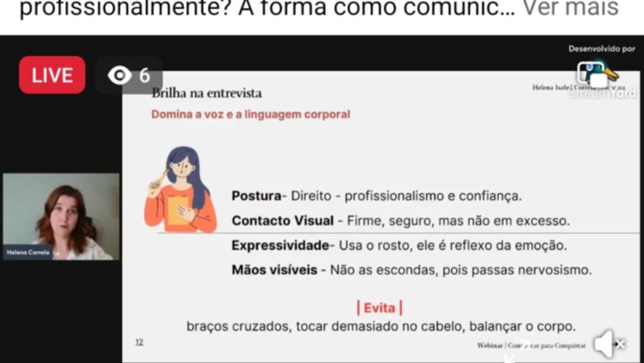Click the Mãos visíveis bullet line

pos(412,270)
